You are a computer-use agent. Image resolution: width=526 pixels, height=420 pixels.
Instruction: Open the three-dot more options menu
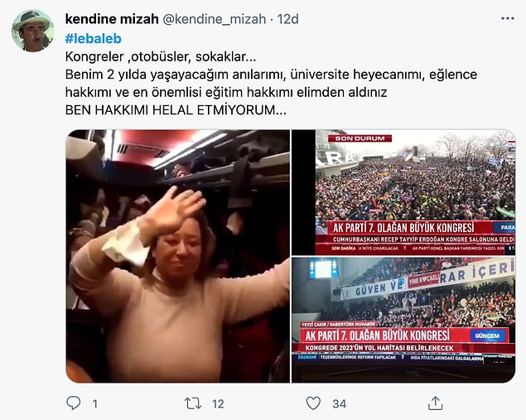pos(507,18)
